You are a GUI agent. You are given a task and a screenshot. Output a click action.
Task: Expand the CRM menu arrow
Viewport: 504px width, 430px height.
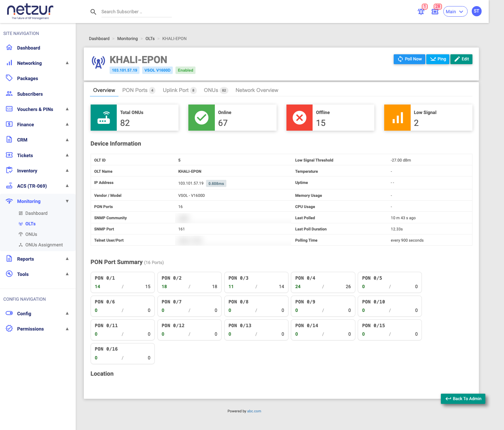[67, 139]
